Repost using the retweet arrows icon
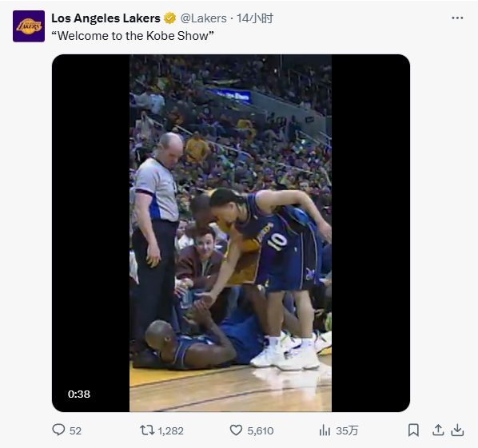Screen dimensions: 478x448 pyautogui.click(x=147, y=430)
